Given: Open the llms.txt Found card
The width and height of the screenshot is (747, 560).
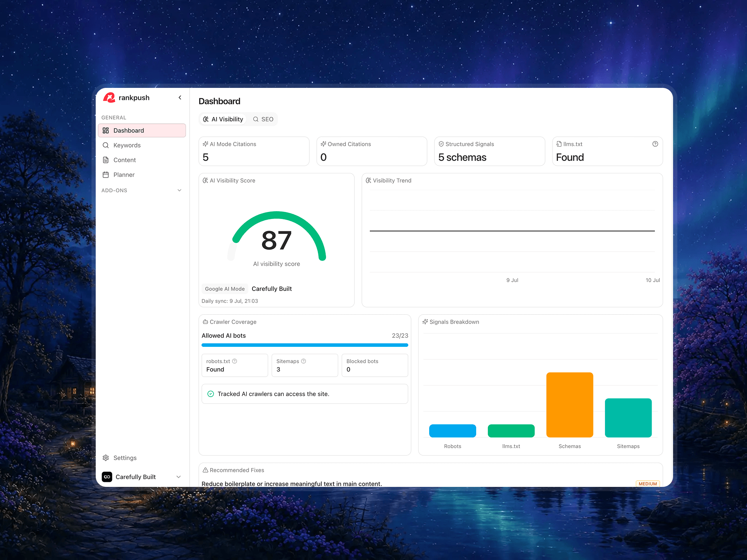Looking at the screenshot, I should tap(607, 151).
